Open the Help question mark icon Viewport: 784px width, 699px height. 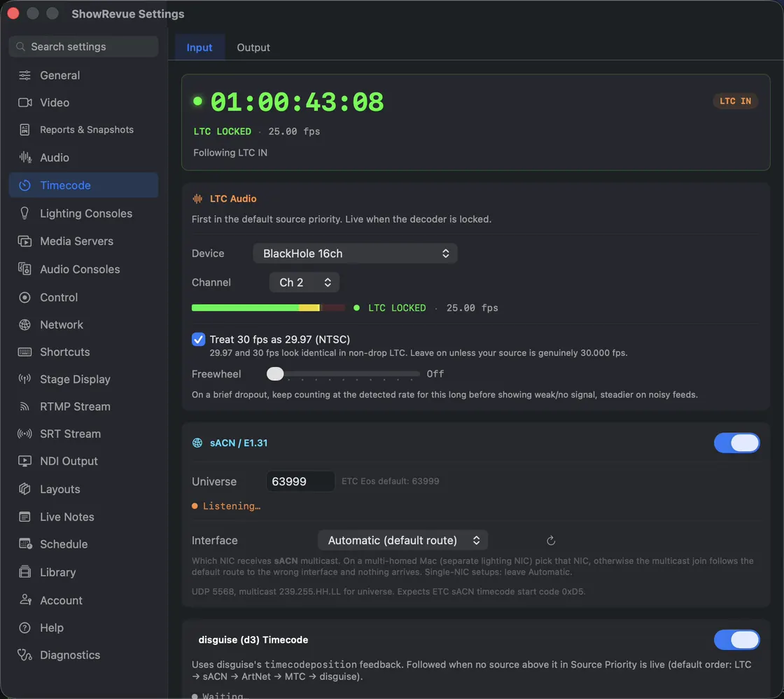point(24,628)
